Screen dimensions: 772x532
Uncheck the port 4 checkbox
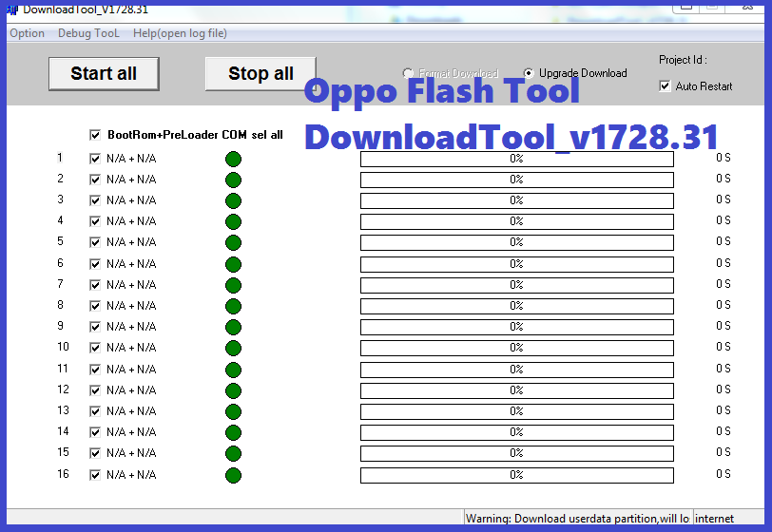[x=95, y=221]
